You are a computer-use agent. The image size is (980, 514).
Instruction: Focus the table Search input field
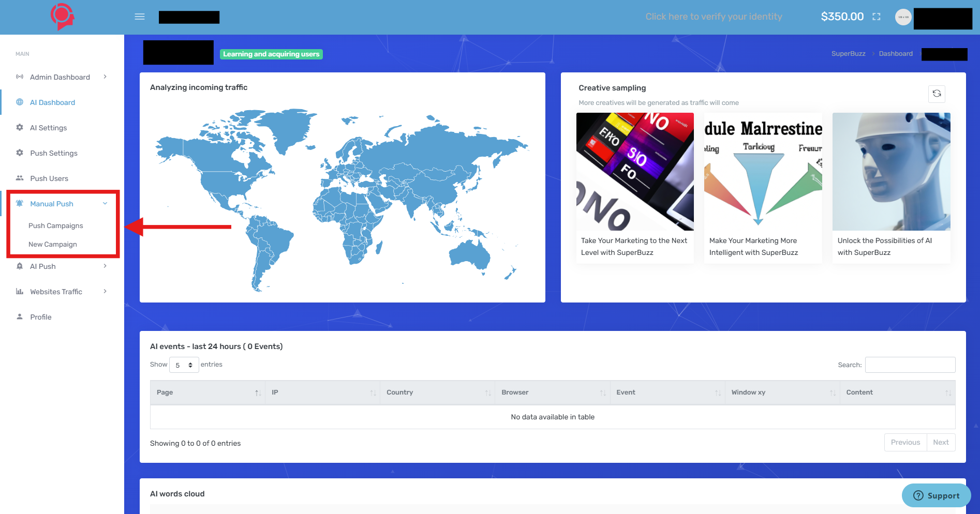[910, 365]
